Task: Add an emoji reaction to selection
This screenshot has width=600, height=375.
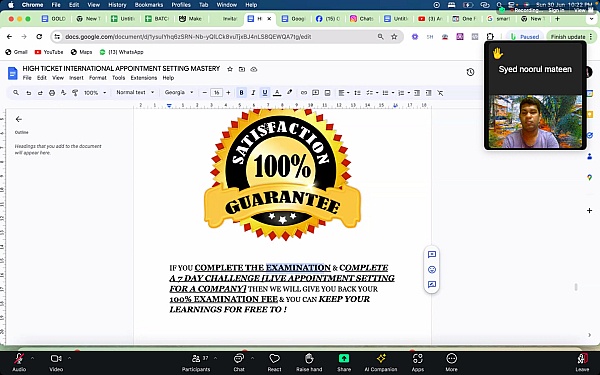Action: (x=432, y=269)
